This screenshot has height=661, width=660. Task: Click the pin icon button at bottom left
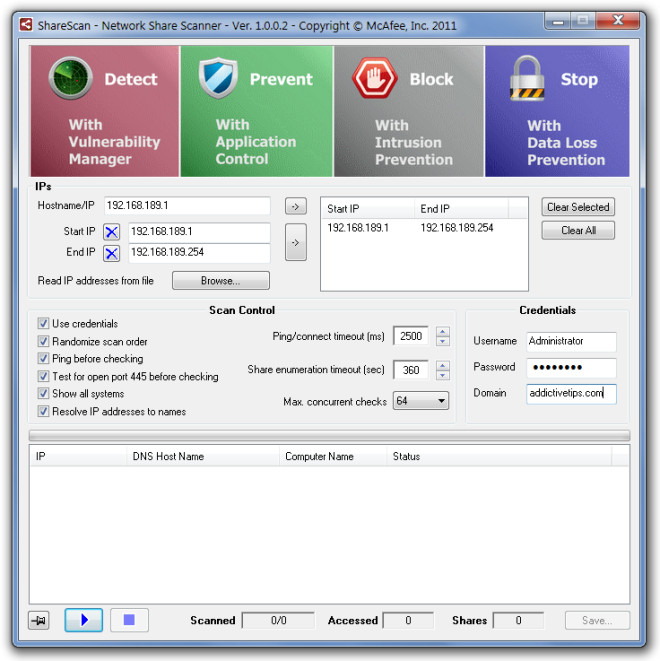39,621
